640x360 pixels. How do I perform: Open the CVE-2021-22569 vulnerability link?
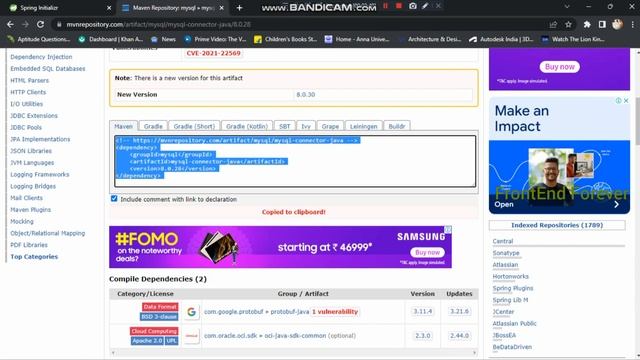tap(213, 53)
